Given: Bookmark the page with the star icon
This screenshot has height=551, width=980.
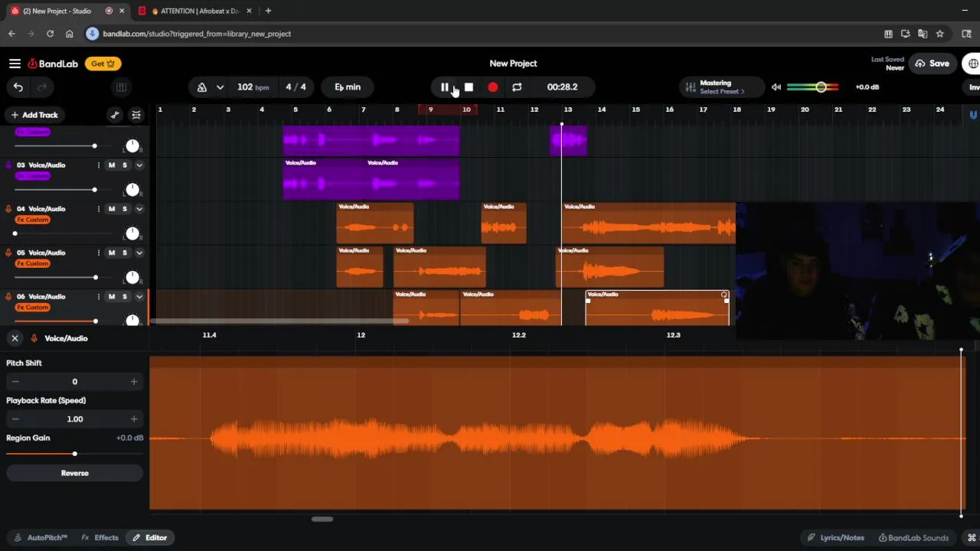Looking at the screenshot, I should pos(940,34).
